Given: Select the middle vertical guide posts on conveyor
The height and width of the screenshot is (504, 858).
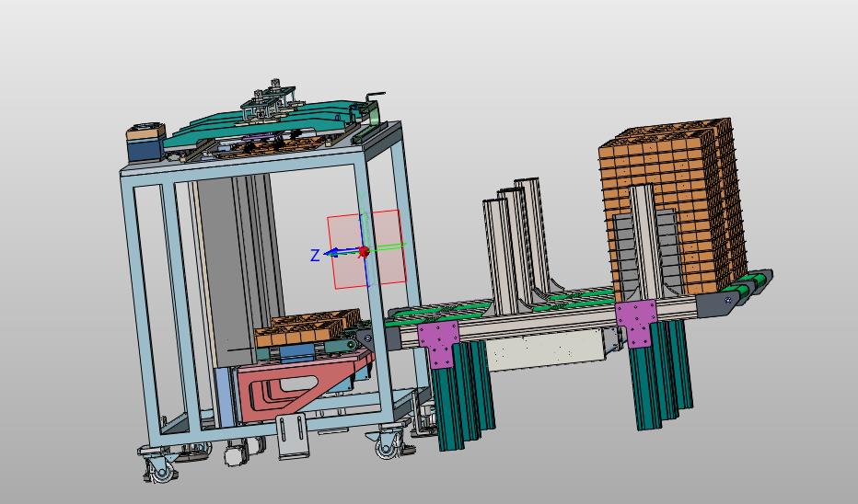Looking at the screenshot, I should [516, 246].
